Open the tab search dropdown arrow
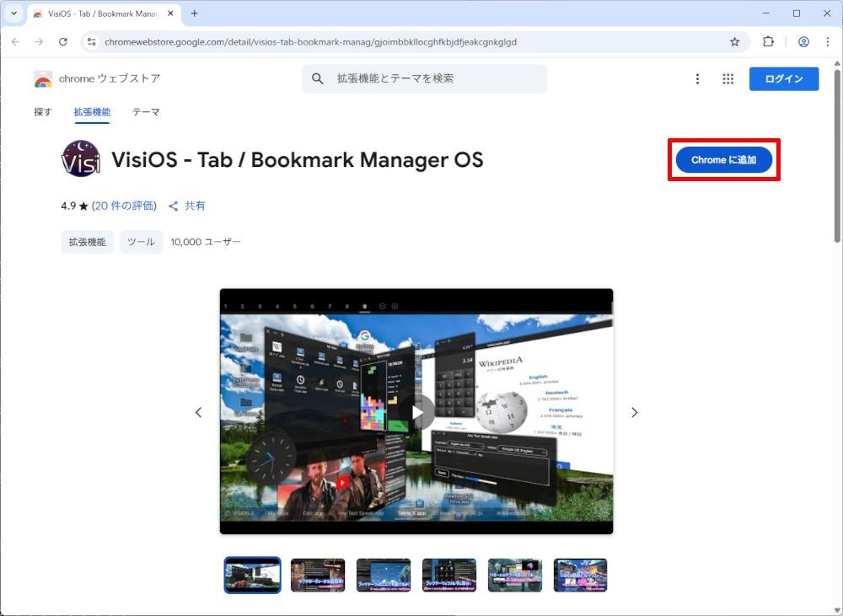843x616 pixels. (14, 13)
